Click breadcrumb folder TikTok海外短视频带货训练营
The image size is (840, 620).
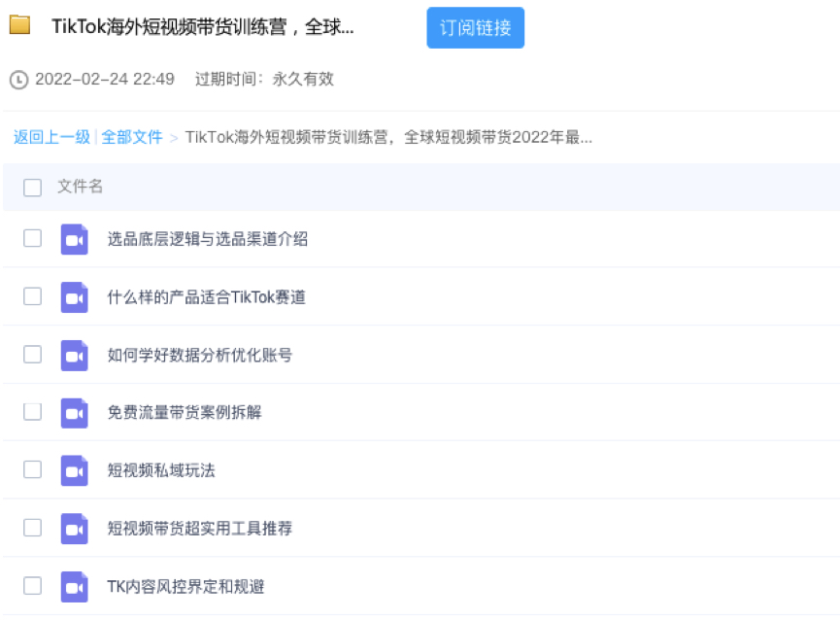[x=388, y=138]
